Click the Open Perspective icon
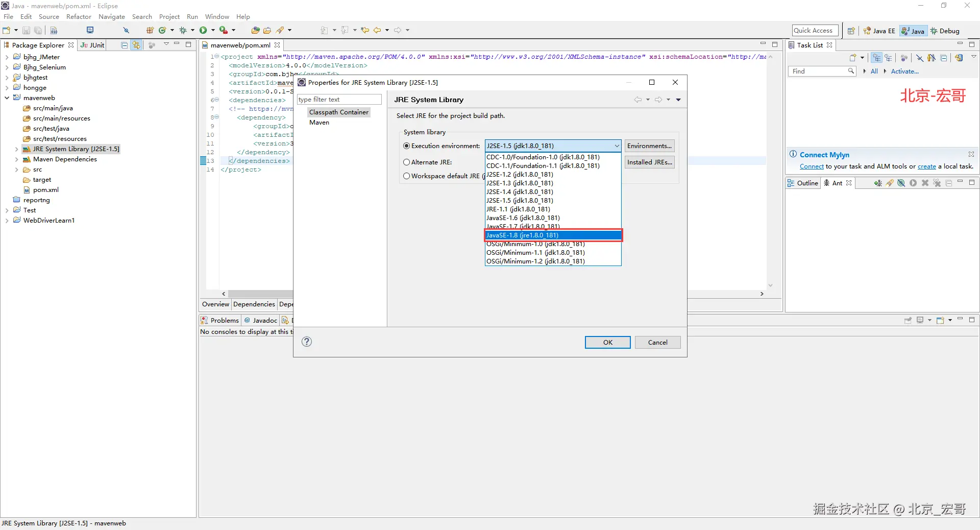 coord(851,31)
